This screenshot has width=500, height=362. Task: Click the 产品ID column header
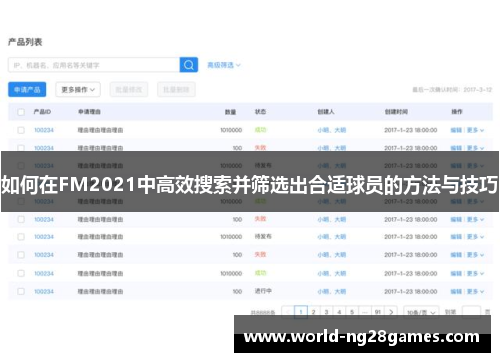(x=42, y=112)
